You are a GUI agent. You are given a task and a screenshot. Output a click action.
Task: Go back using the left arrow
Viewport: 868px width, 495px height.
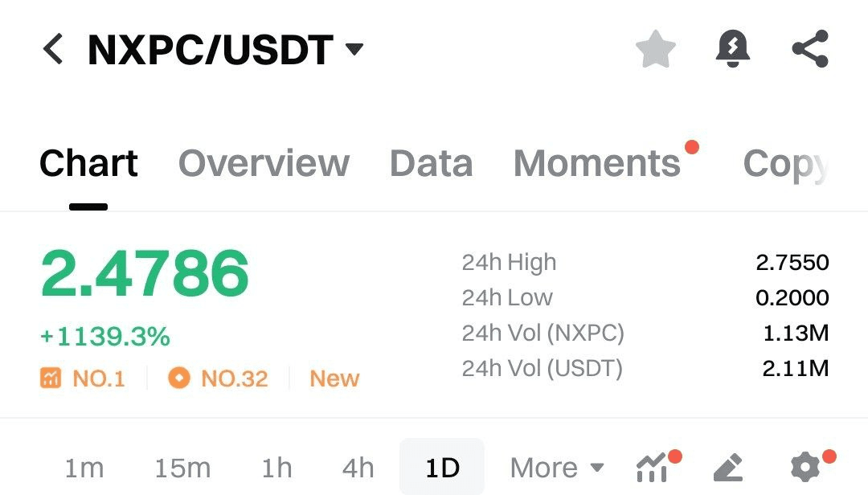tap(52, 49)
